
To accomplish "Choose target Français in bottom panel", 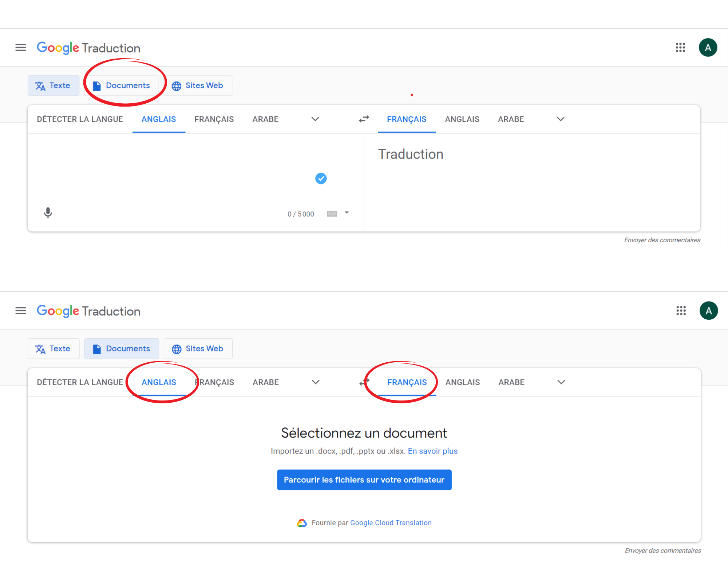I will point(407,382).
